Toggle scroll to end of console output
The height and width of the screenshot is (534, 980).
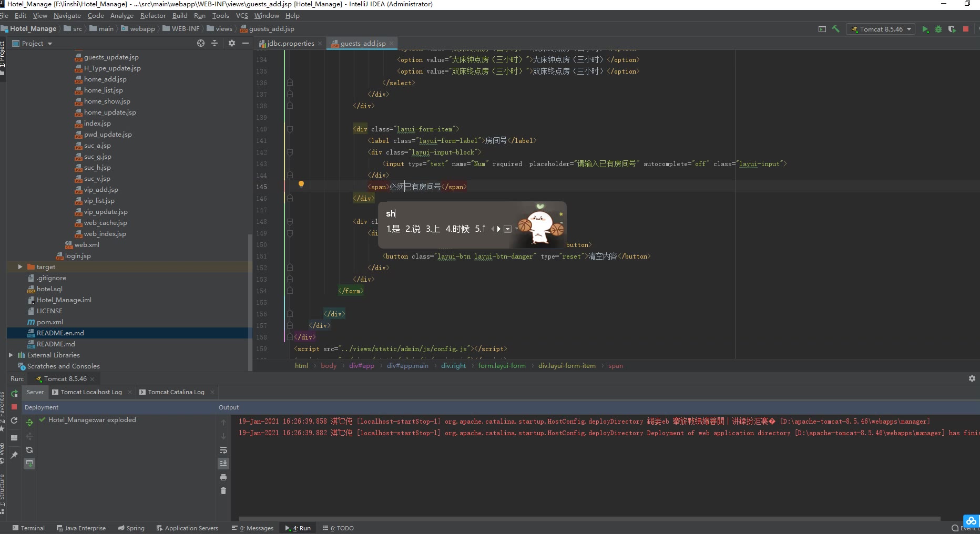point(223,464)
